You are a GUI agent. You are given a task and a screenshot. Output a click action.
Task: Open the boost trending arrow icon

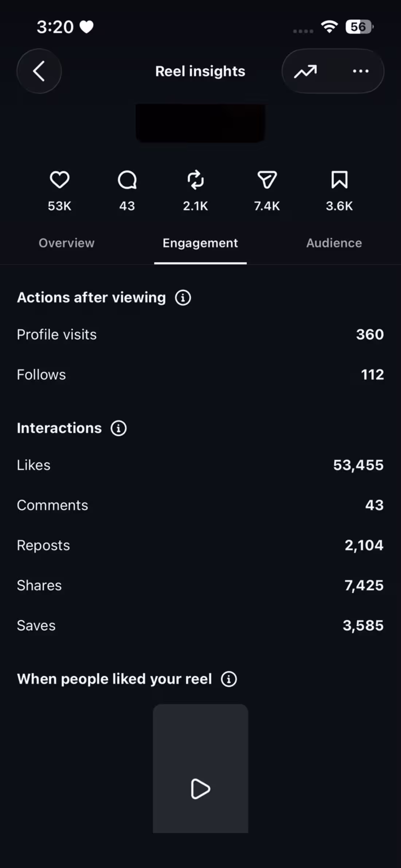point(305,71)
